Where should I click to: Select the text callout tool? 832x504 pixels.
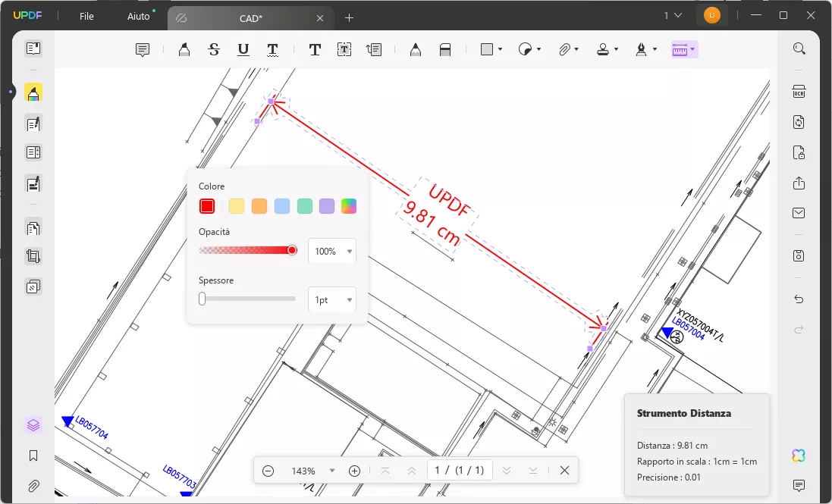tap(374, 50)
